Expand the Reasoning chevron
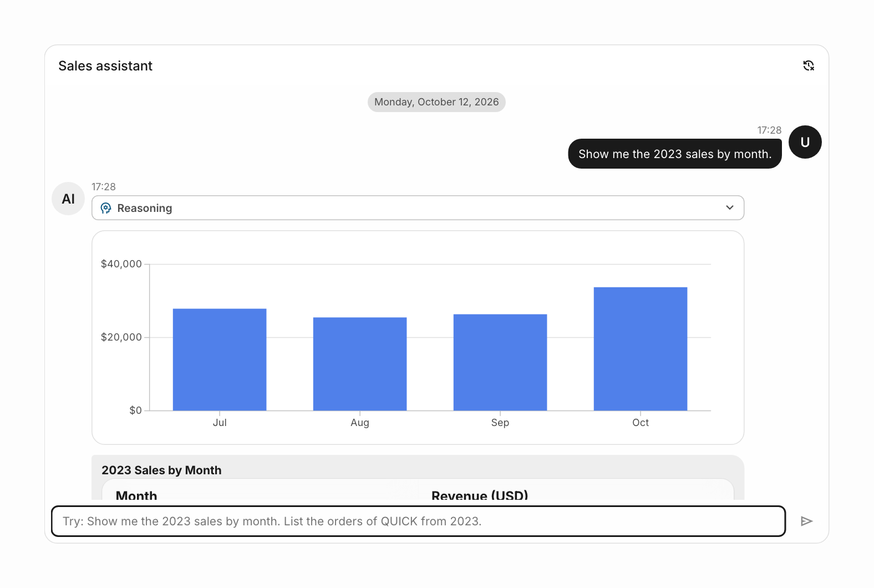 [x=730, y=207]
